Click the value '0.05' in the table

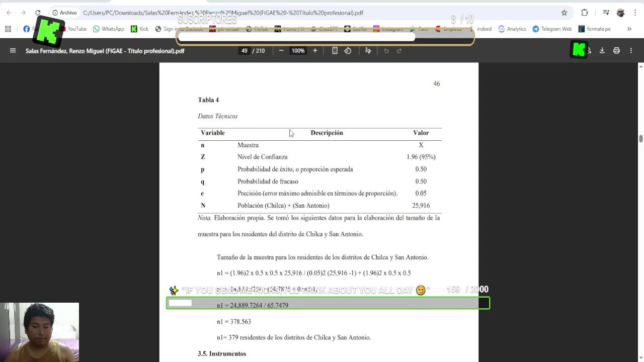coord(421,194)
